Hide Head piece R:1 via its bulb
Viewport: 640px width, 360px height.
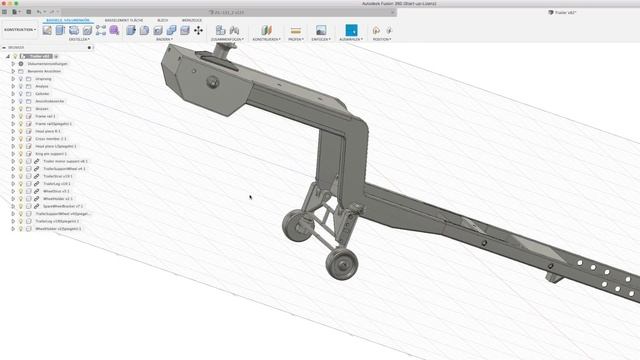click(x=21, y=131)
